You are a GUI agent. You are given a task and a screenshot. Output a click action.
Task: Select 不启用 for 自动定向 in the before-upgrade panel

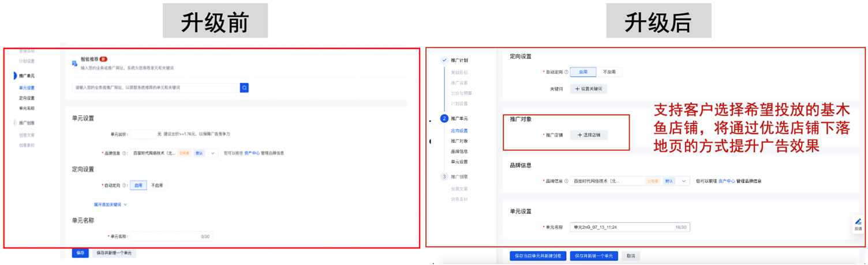tap(157, 185)
